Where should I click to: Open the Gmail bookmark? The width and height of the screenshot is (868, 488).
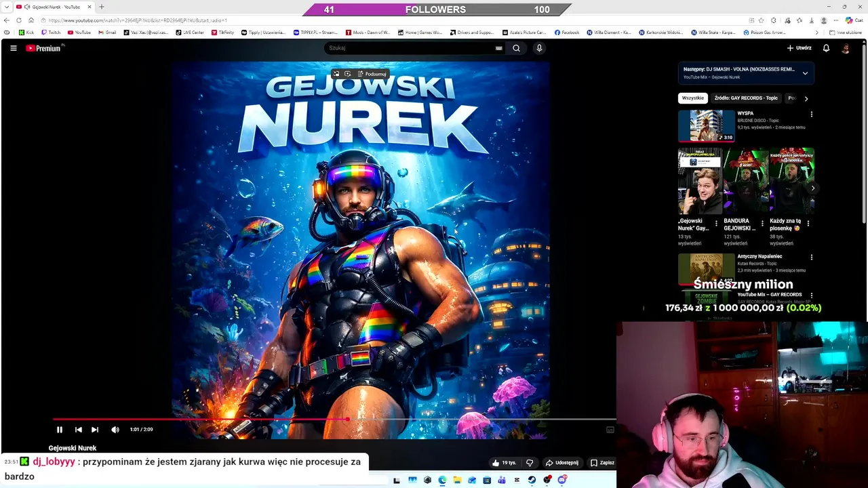tap(107, 33)
